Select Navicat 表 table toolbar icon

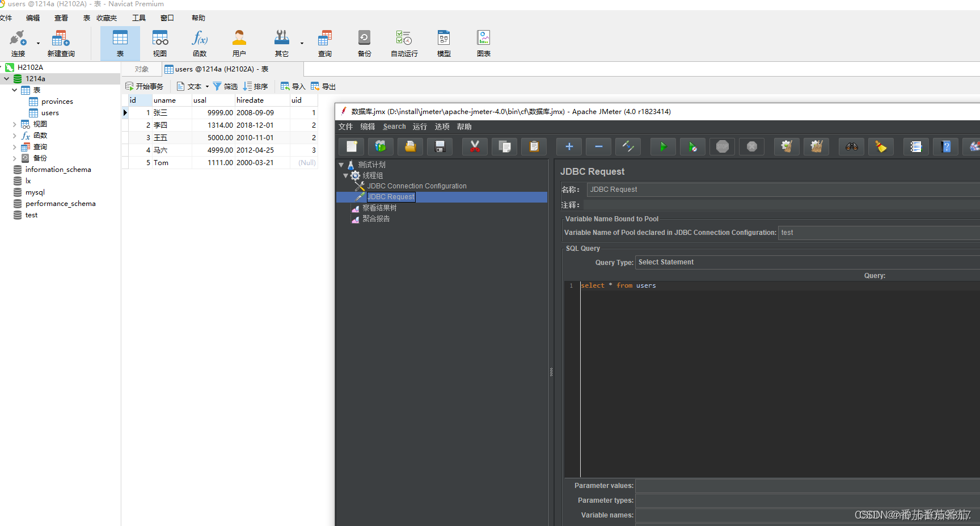click(x=120, y=43)
